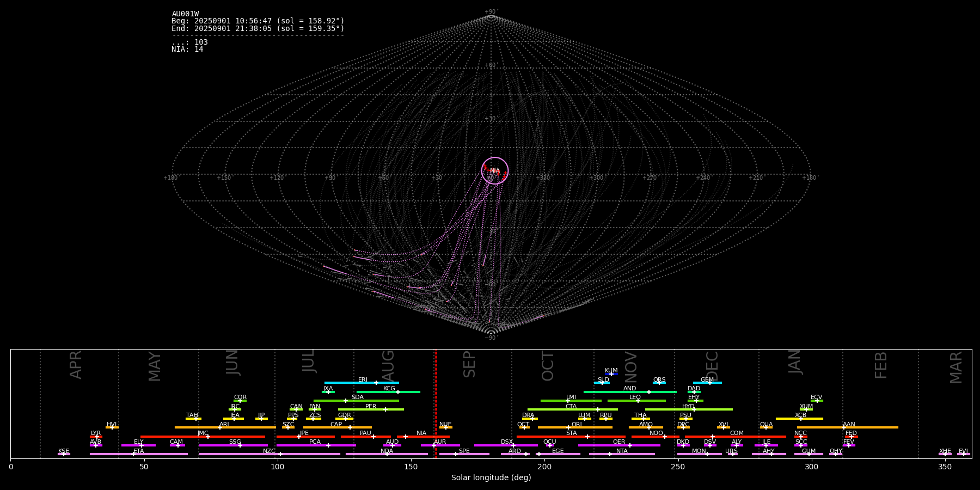Screen dimensions: 980x490
Task: Select the COM shower bar
Action: coord(737,437)
